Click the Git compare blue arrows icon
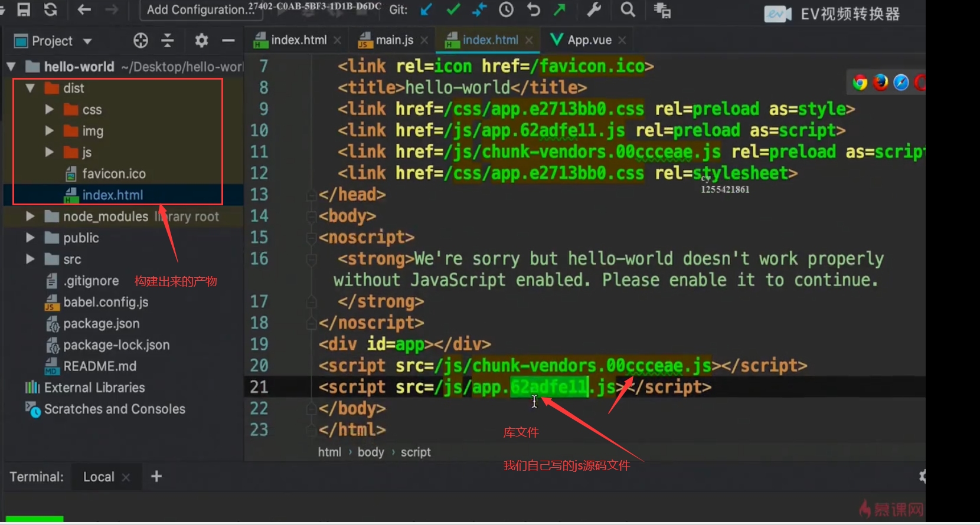Viewport: 980px width, 525px height. point(479,9)
